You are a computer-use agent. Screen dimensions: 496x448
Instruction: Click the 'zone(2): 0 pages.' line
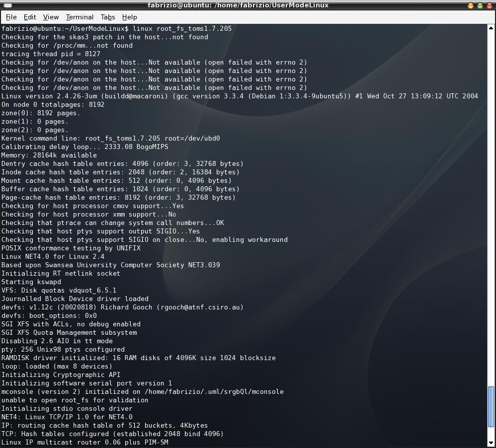coord(35,130)
